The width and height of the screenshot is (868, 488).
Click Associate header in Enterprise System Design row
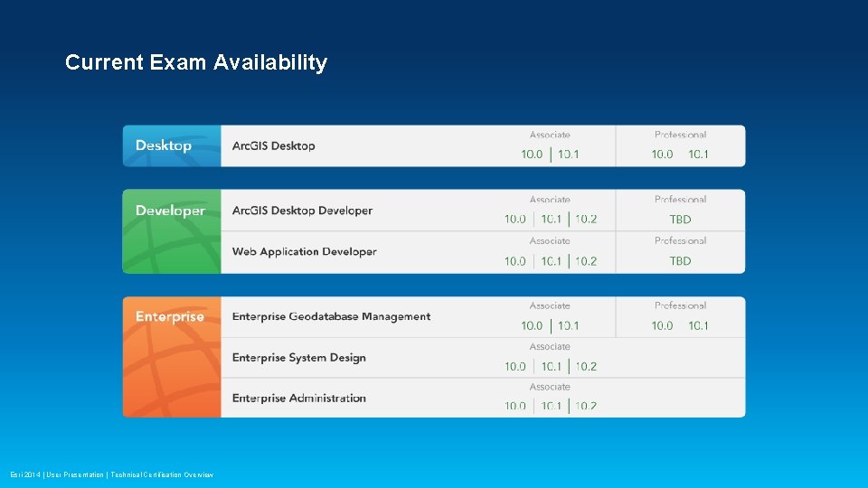pyautogui.click(x=550, y=346)
